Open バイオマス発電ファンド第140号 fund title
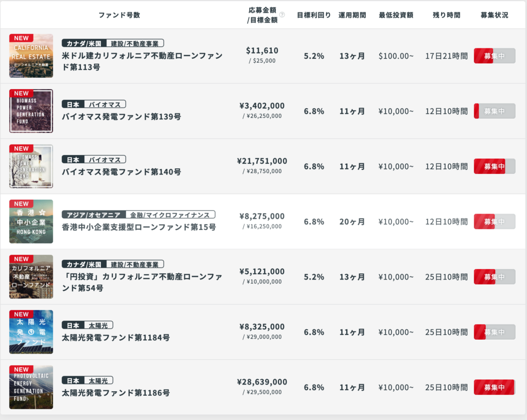Screen dimensions: 527x420 pos(121,172)
